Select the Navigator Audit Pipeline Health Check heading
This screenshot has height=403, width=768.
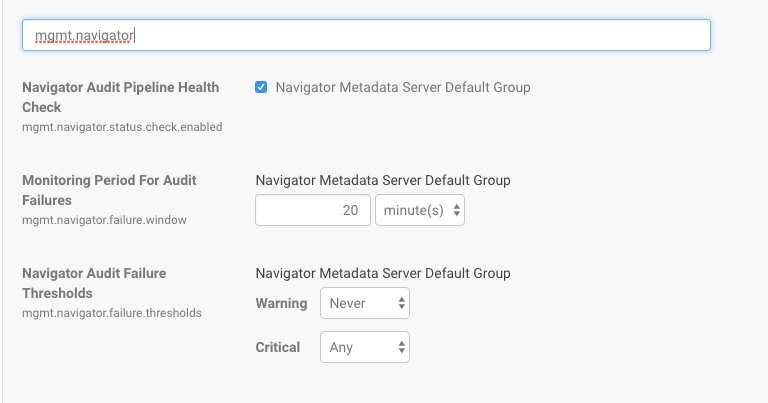click(x=120, y=97)
